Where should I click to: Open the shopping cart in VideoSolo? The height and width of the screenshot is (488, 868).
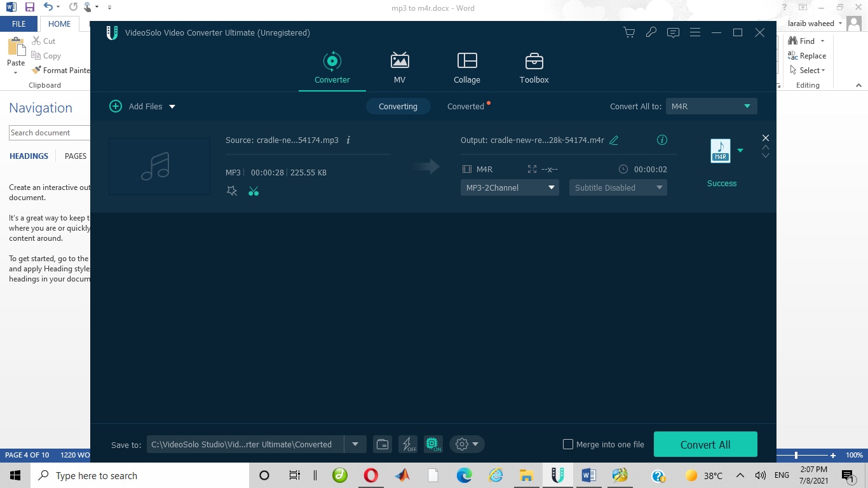click(x=629, y=32)
